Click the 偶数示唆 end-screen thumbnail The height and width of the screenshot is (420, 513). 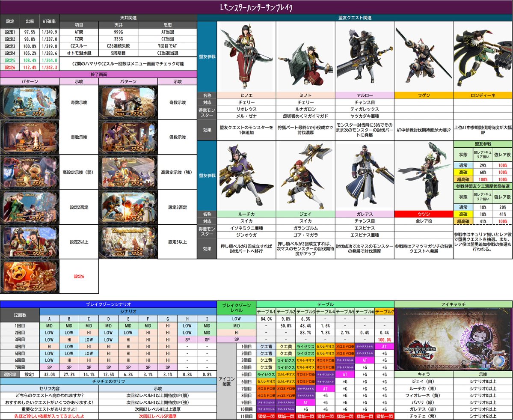pos(128,137)
